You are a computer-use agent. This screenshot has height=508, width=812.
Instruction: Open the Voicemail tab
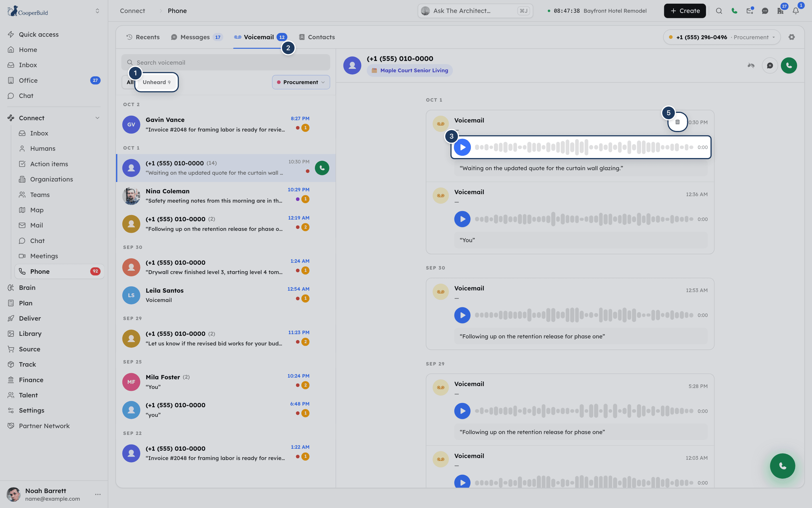point(261,37)
